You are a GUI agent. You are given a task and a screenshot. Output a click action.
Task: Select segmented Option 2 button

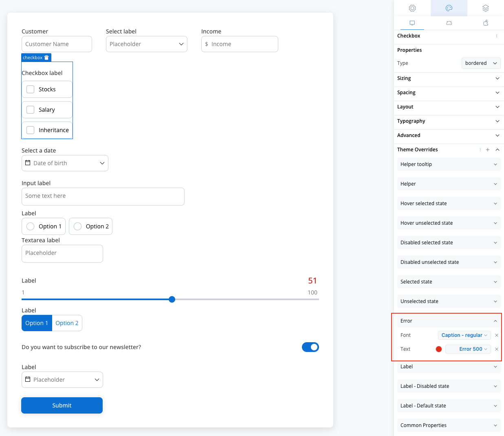(67, 323)
